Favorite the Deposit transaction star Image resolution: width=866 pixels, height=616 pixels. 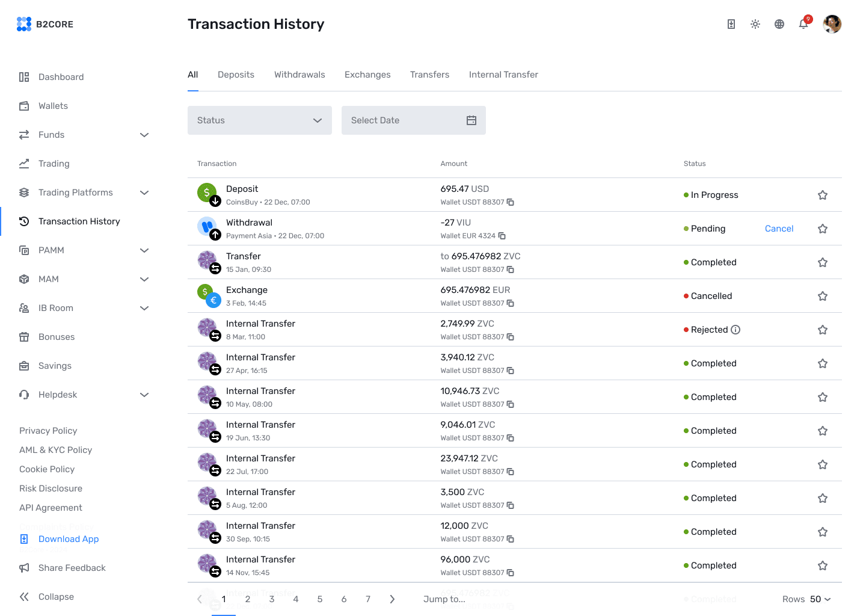click(823, 195)
